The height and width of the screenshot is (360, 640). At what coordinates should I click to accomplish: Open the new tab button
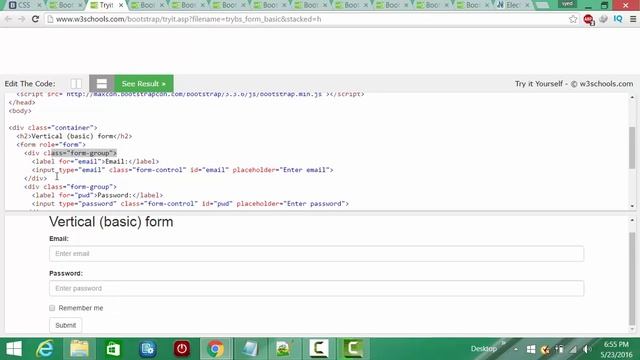(542, 5)
